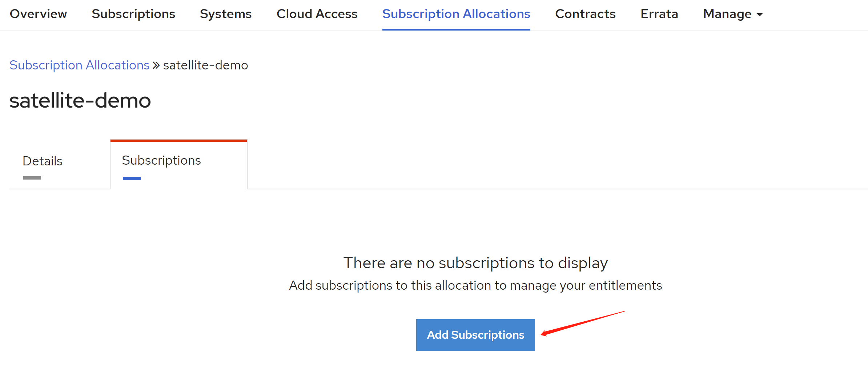Select Subscription Allocations in top navigation
Screen dimensions: 868x382
point(456,14)
